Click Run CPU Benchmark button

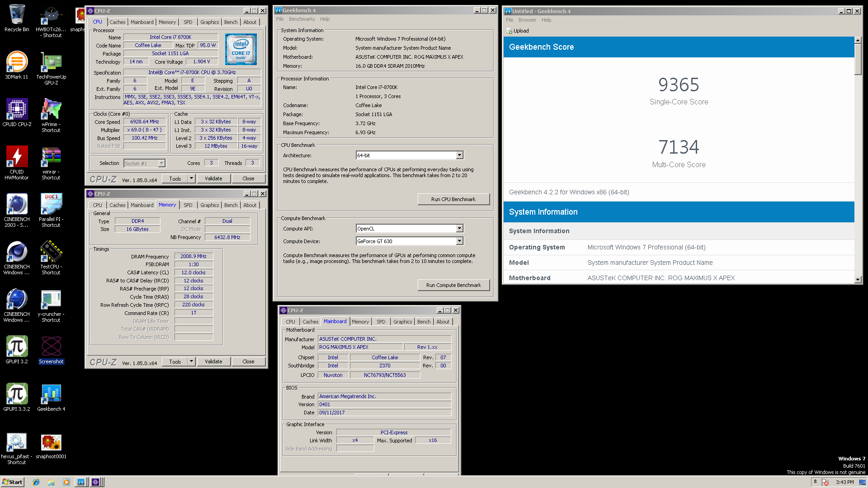click(453, 199)
